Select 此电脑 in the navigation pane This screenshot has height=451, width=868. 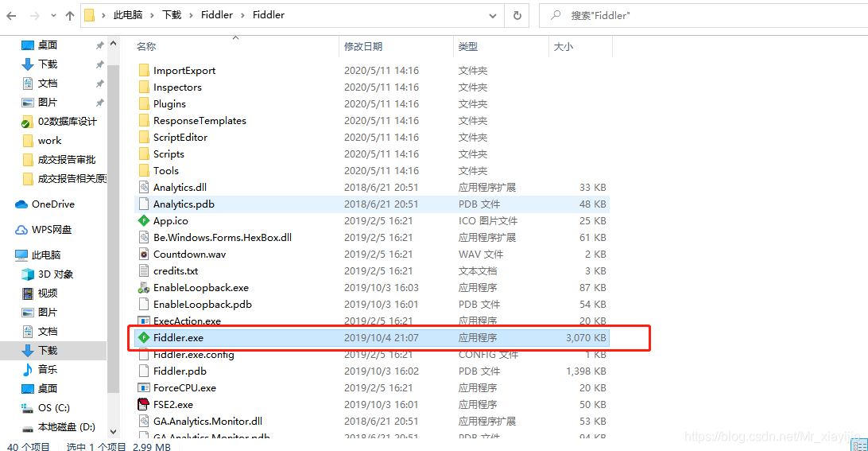point(46,255)
